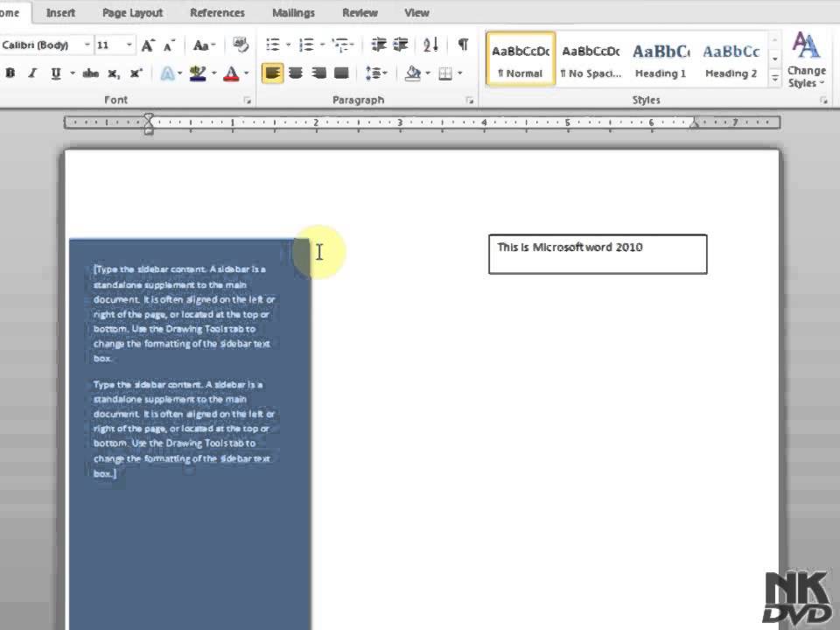840x630 pixels.
Task: Toggle Bold formatting
Action: point(10,73)
